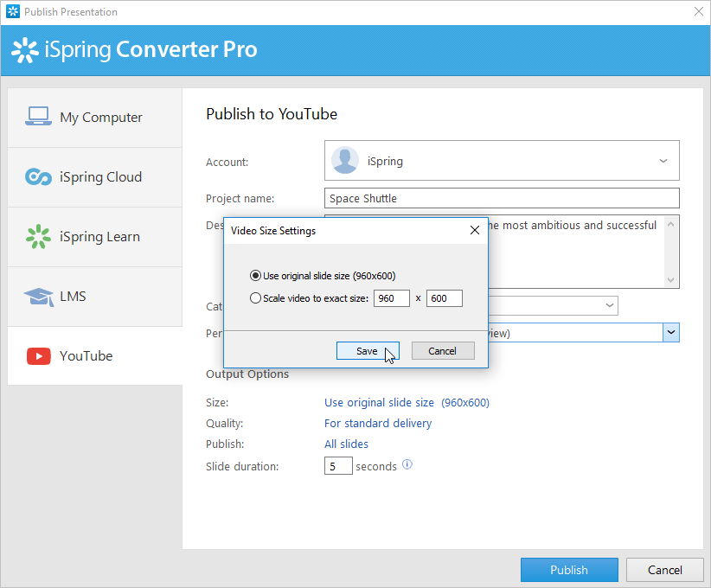Screen dimensions: 711x588
Task: Click the Project name field
Action: 502,198
